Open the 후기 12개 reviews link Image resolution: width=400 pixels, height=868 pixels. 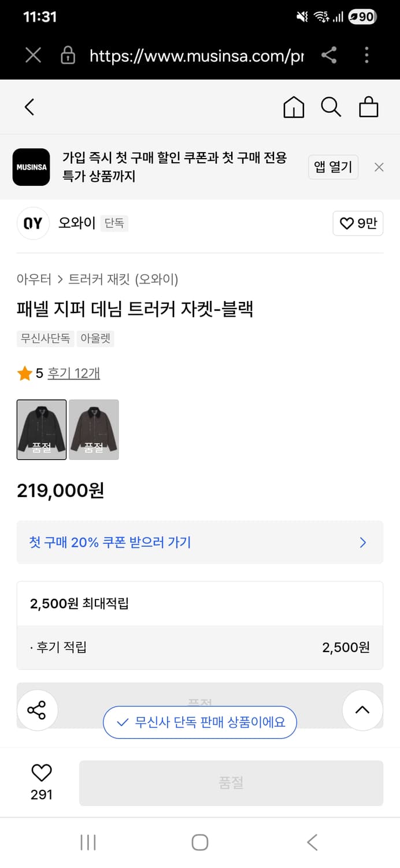tap(73, 373)
